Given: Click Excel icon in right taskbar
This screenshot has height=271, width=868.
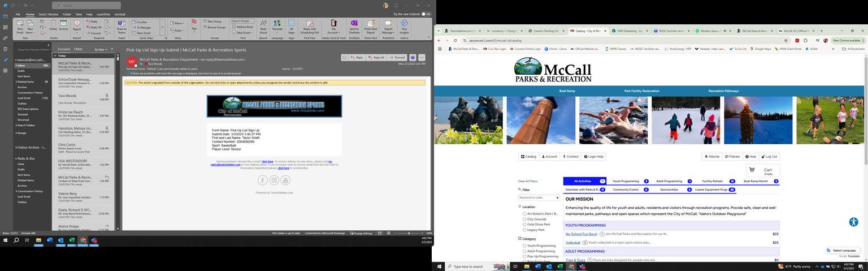Looking at the screenshot, I should [x=559, y=266].
